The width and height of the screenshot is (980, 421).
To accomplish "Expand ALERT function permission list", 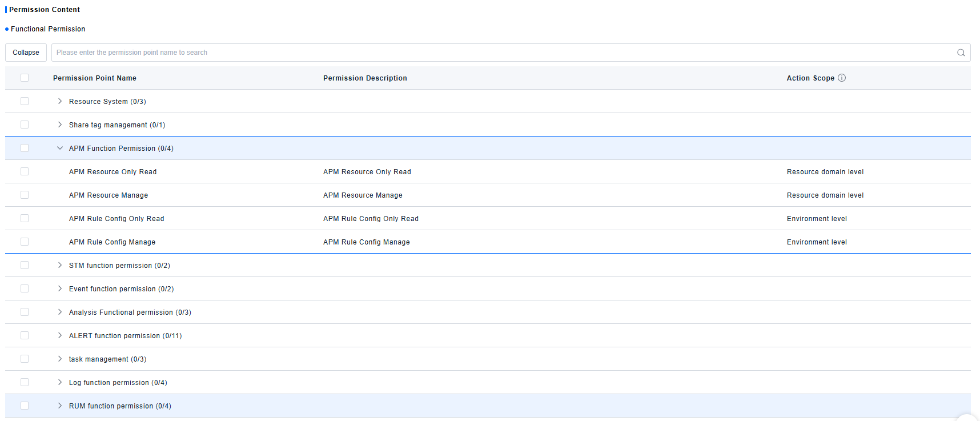I will [60, 335].
